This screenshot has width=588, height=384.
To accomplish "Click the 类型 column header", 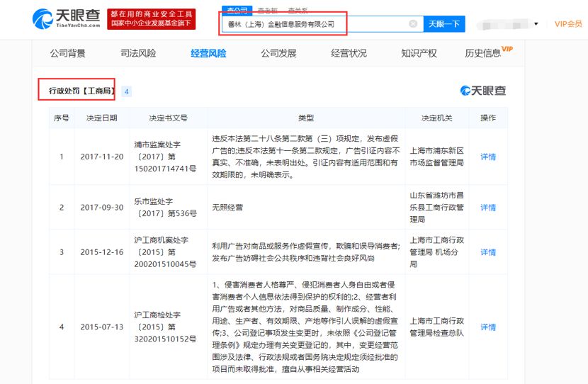I will [x=305, y=118].
